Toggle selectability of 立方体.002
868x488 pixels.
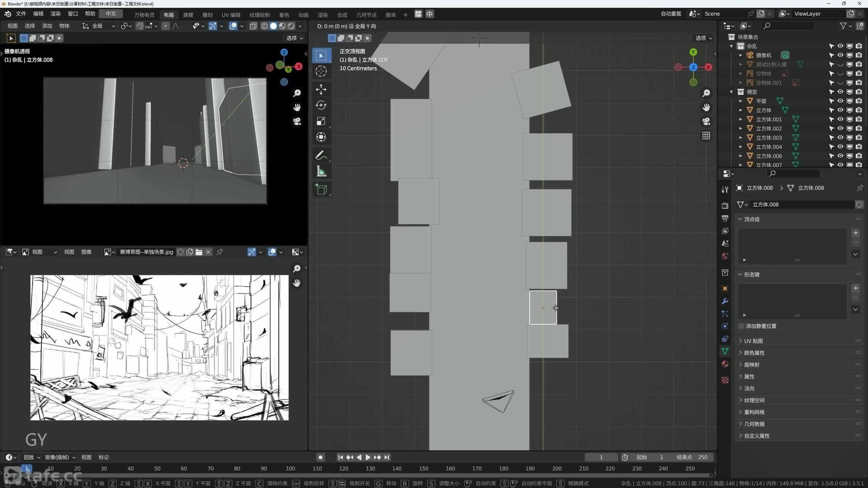pos(831,128)
